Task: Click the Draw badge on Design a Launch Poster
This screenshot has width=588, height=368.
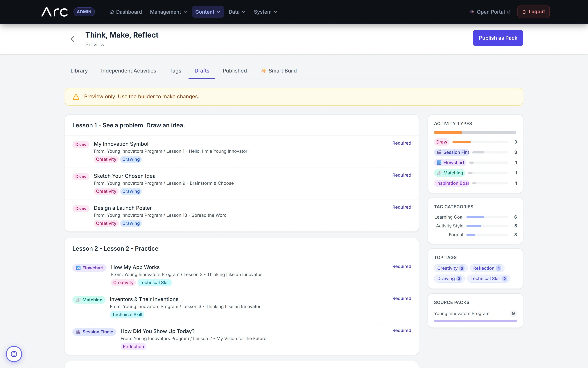Action: (81, 209)
